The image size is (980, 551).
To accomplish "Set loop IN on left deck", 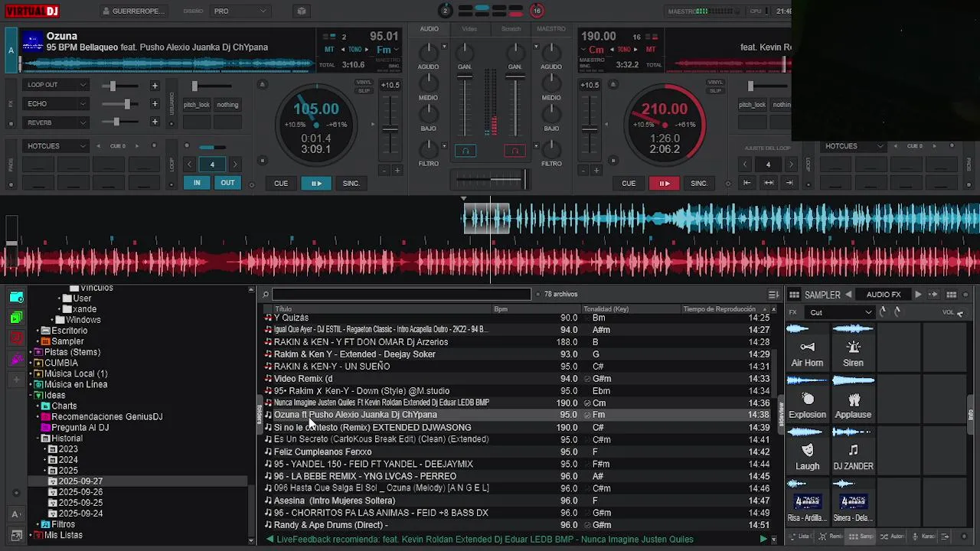I will [x=197, y=183].
